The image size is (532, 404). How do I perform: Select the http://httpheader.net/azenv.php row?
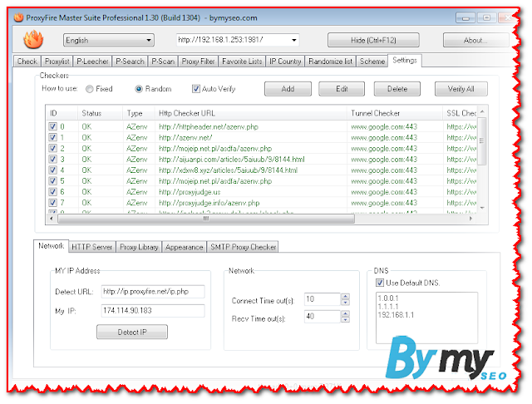click(262, 126)
